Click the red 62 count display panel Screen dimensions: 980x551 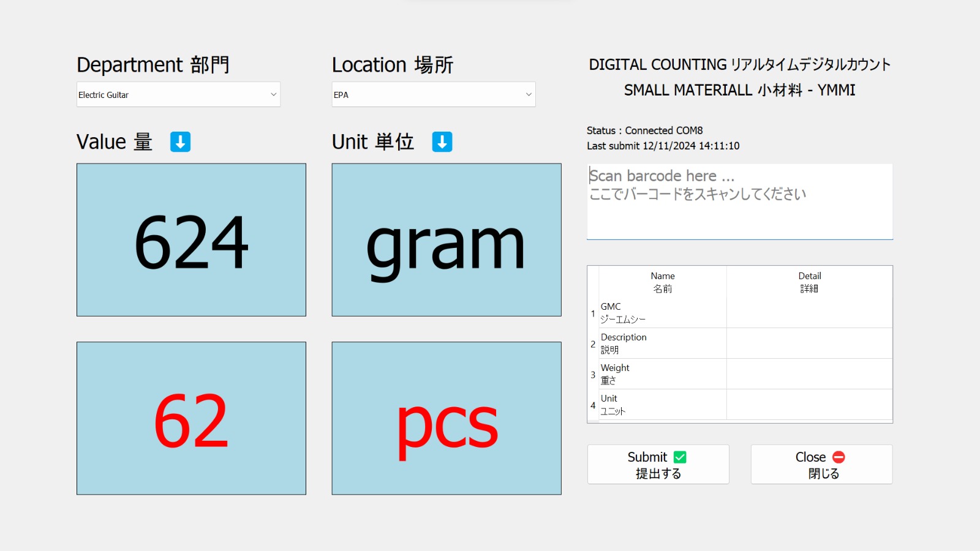tap(191, 419)
